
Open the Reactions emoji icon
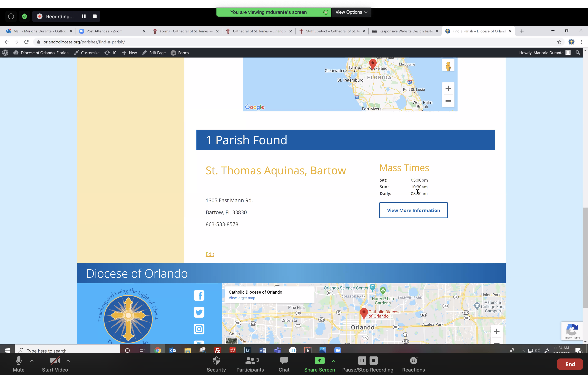(x=413, y=361)
